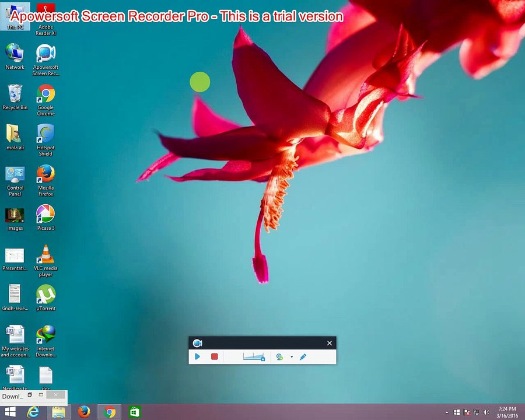The image size is (525, 420).
Task: Select the Presentation file icon
Action: pyautogui.click(x=15, y=260)
